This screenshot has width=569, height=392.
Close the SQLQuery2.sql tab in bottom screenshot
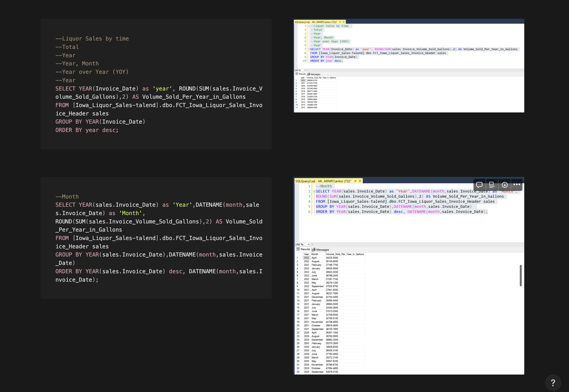coord(360,181)
